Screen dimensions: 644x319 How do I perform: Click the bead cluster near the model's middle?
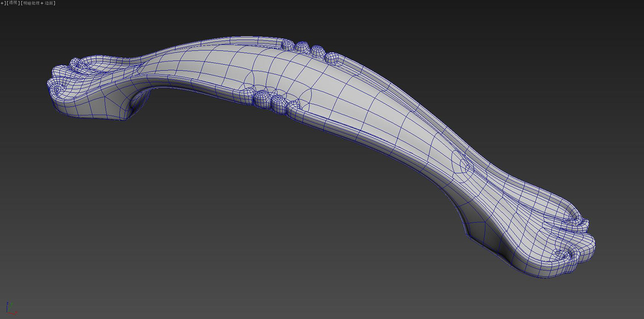[x=271, y=99]
